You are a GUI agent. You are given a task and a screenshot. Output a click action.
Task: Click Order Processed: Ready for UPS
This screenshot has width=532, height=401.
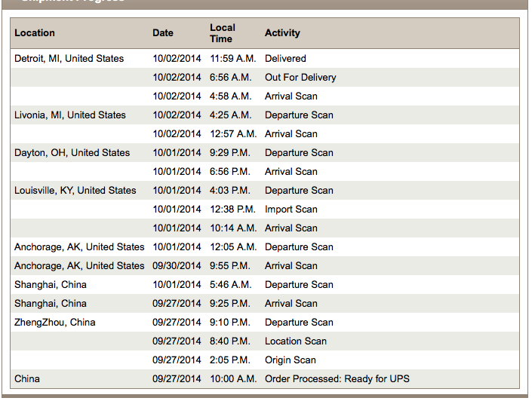pos(337,378)
